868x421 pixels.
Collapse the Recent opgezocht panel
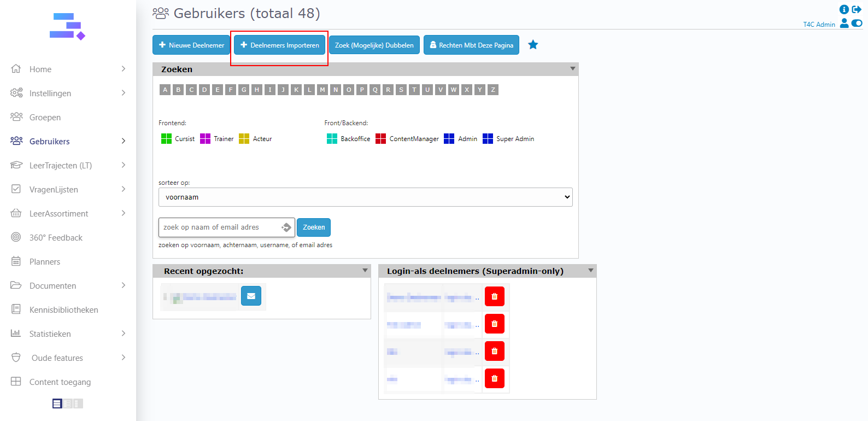365,271
